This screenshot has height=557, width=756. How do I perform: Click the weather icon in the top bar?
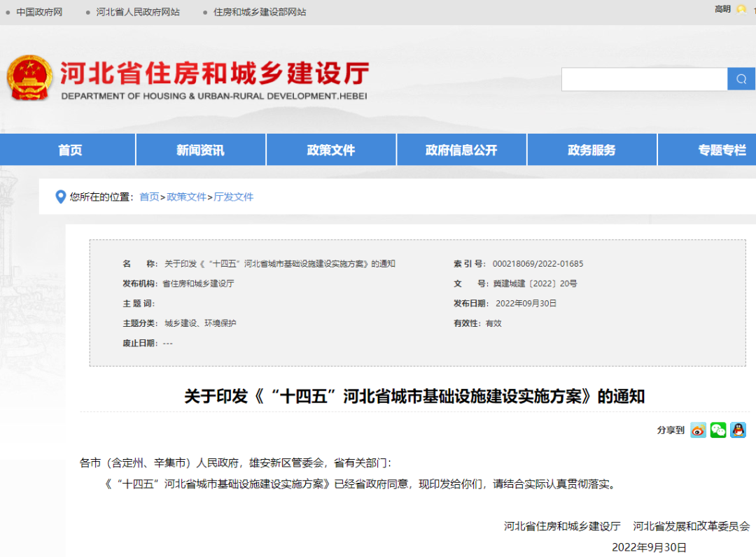click(x=741, y=10)
